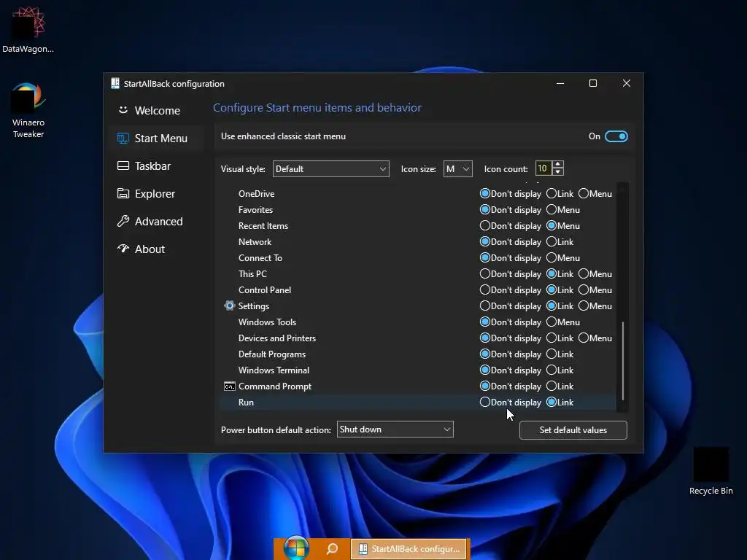Screen dimensions: 747x560
Task: Click Set default values button
Action: (x=573, y=430)
